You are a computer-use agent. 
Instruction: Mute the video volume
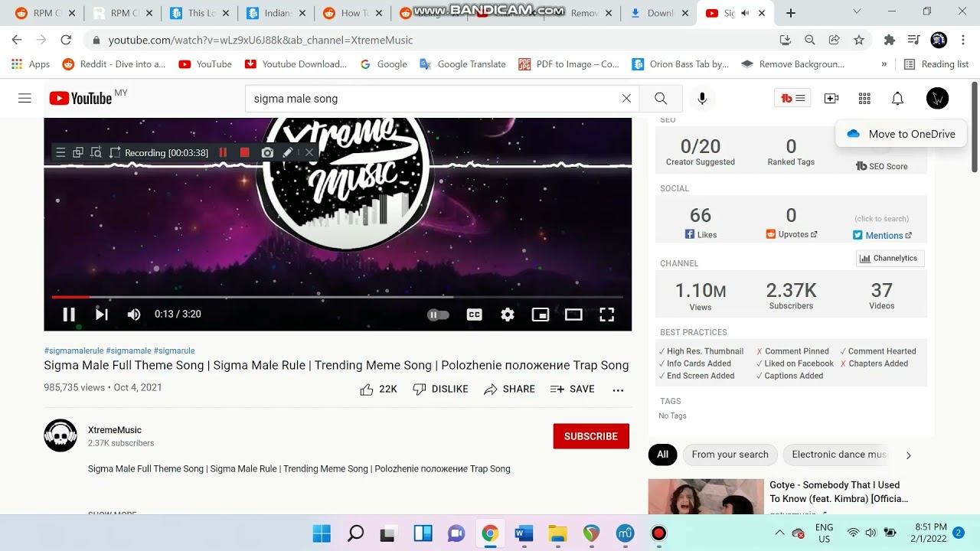(134, 315)
